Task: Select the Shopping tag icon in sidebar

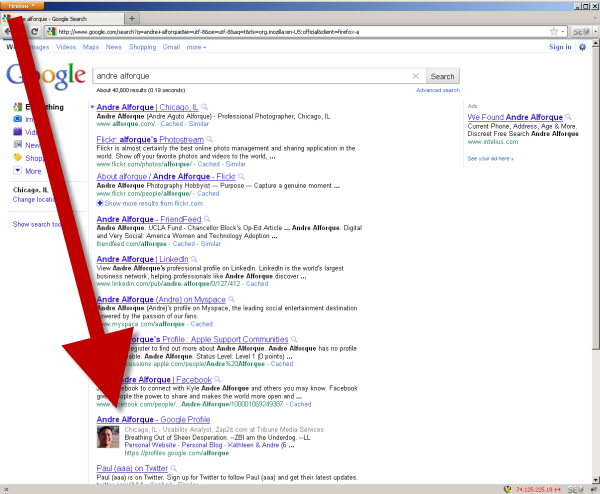Action: coord(18,157)
